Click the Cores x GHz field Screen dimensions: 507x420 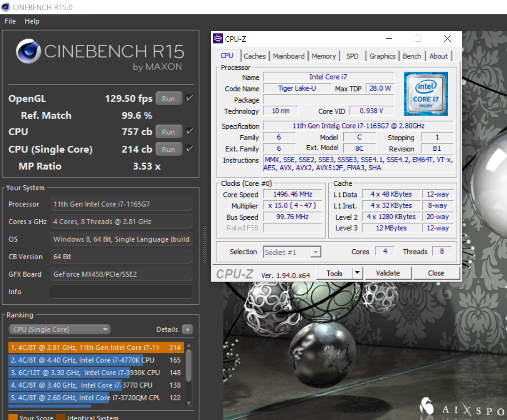pyautogui.click(x=122, y=222)
